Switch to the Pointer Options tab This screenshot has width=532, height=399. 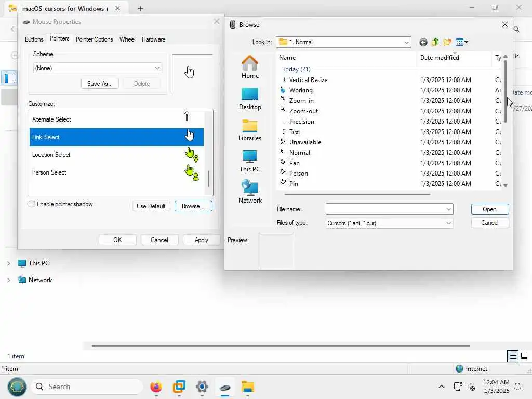pos(95,39)
